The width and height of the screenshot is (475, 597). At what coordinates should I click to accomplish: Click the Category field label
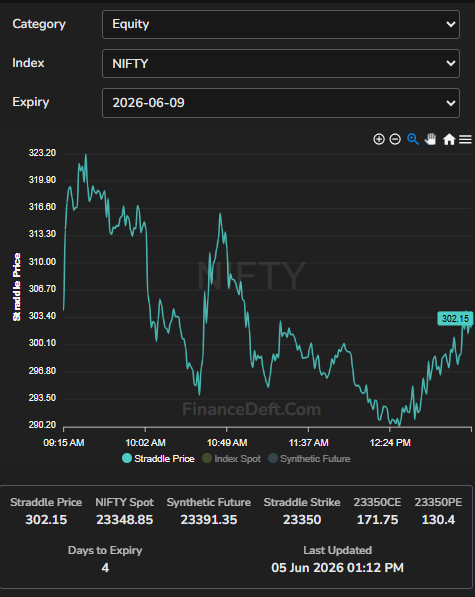pyautogui.click(x=39, y=24)
